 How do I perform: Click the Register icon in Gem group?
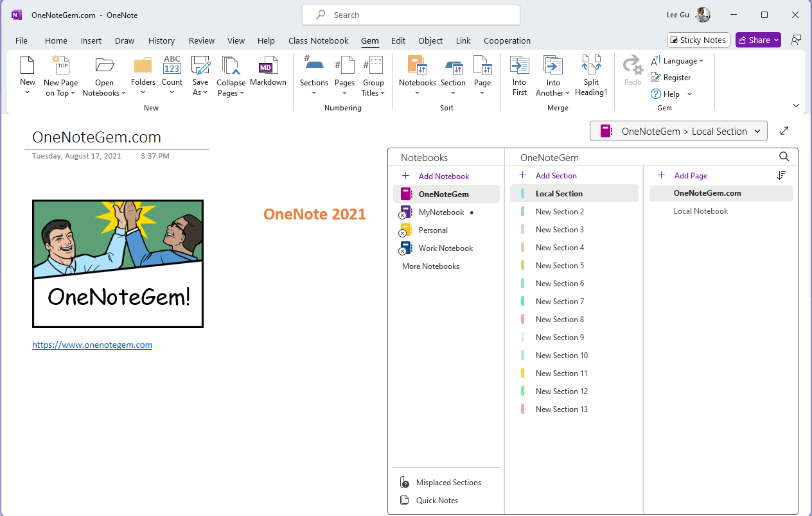(656, 78)
